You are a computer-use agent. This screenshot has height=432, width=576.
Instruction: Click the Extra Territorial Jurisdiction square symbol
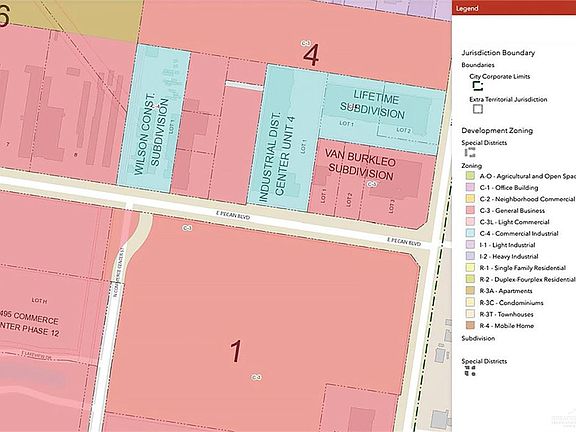pyautogui.click(x=478, y=109)
